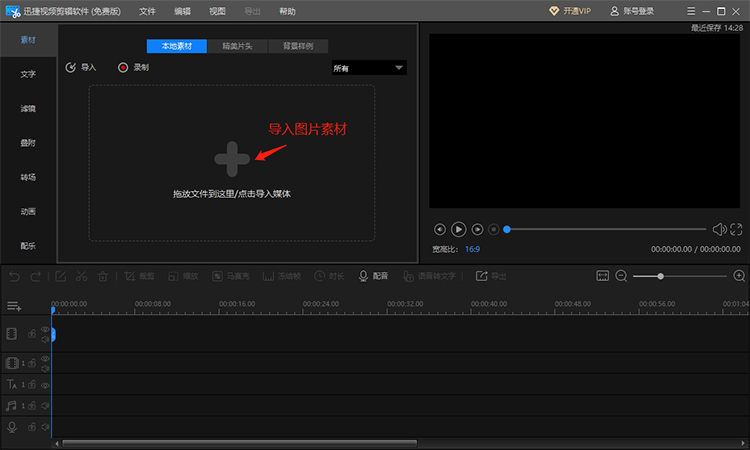Select the 裁剪 Crop tool
The height and width of the screenshot is (450, 750).
pyautogui.click(x=139, y=276)
